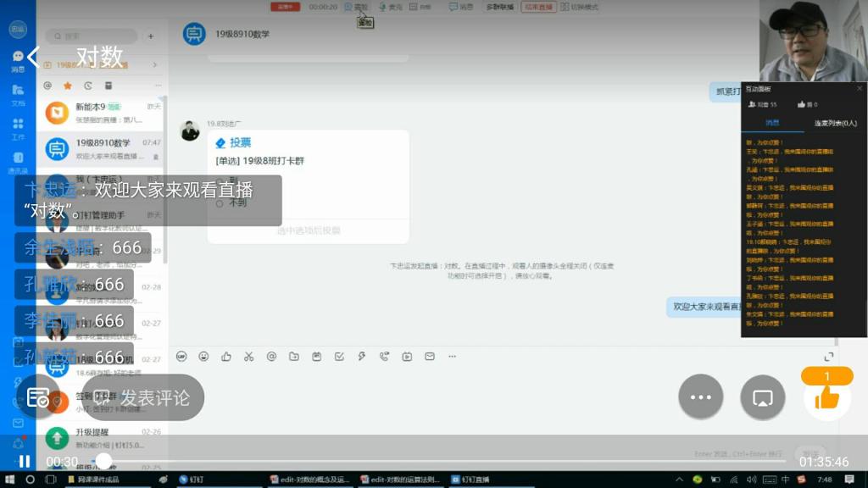868x488 pixels.
Task: Pause the live replay video
Action: pos(25,462)
